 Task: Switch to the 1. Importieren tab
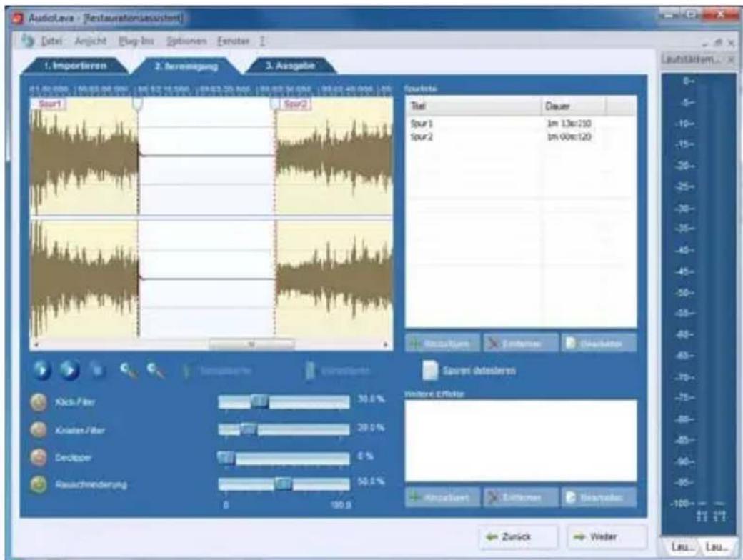click(x=75, y=66)
